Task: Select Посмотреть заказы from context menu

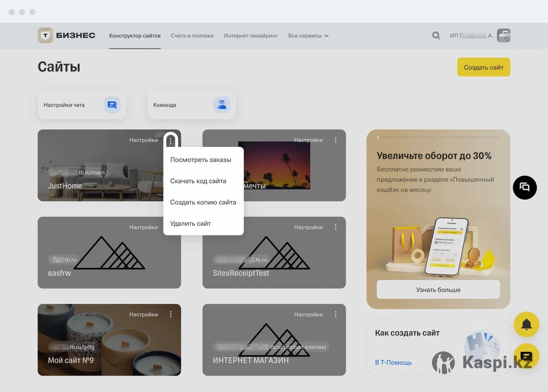Action: (200, 160)
